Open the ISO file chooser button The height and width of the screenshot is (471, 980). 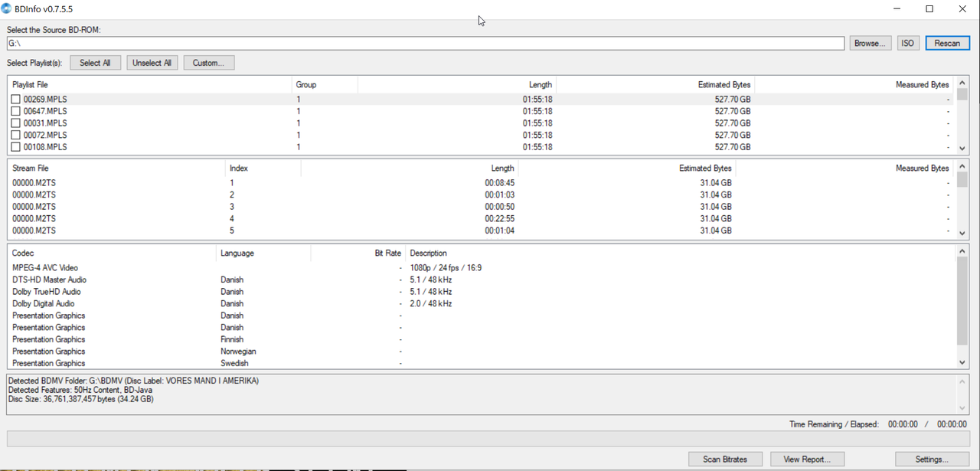(907, 43)
